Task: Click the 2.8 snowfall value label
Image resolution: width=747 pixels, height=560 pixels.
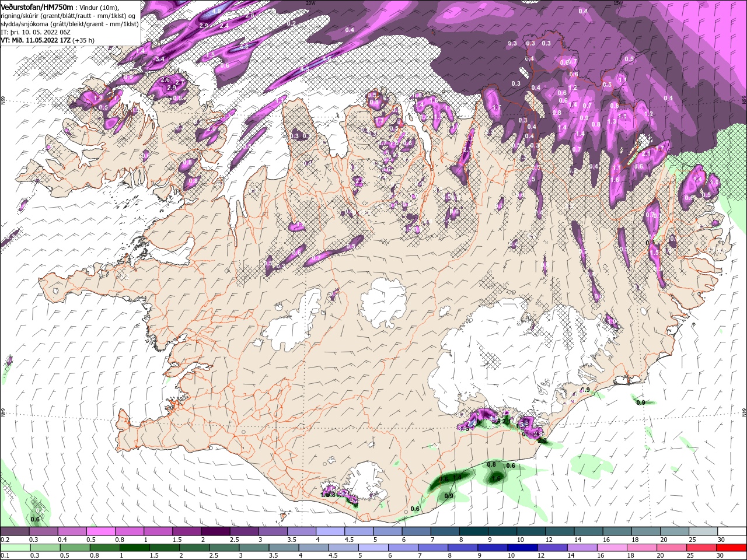Action: click(x=249, y=16)
